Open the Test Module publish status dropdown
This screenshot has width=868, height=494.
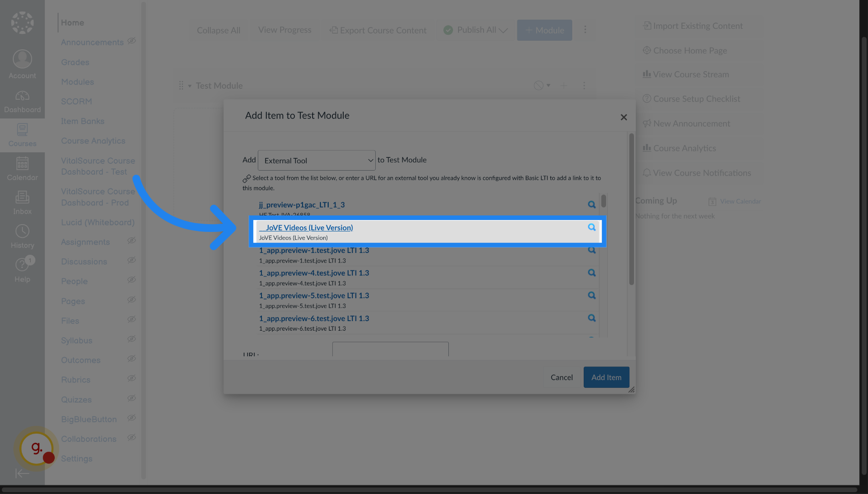click(x=542, y=86)
